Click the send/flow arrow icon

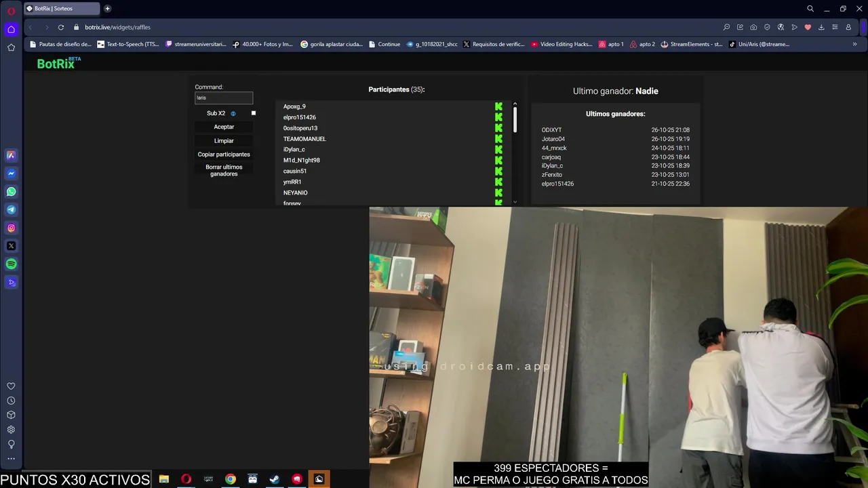794,27
